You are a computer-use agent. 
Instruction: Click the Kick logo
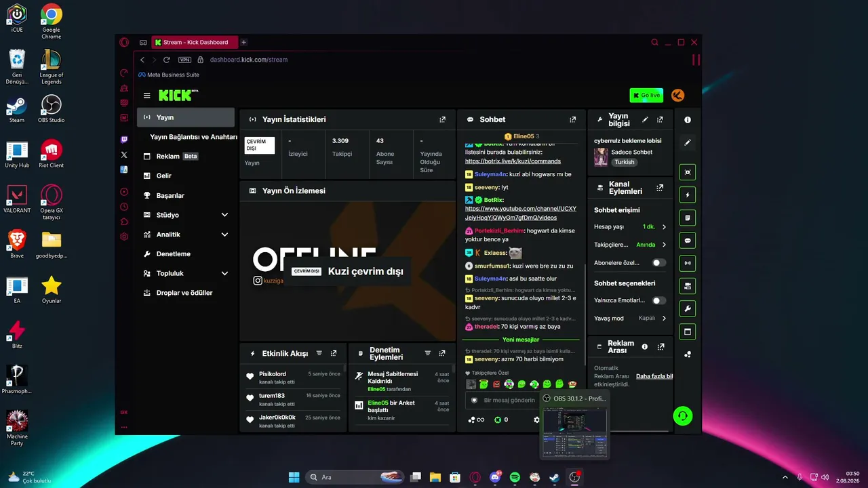(178, 95)
